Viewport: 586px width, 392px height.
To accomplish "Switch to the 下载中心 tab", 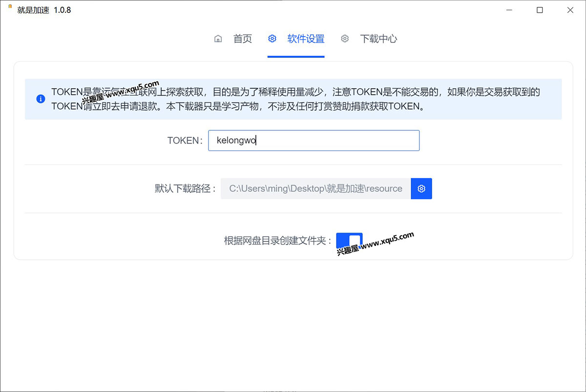I will [378, 39].
